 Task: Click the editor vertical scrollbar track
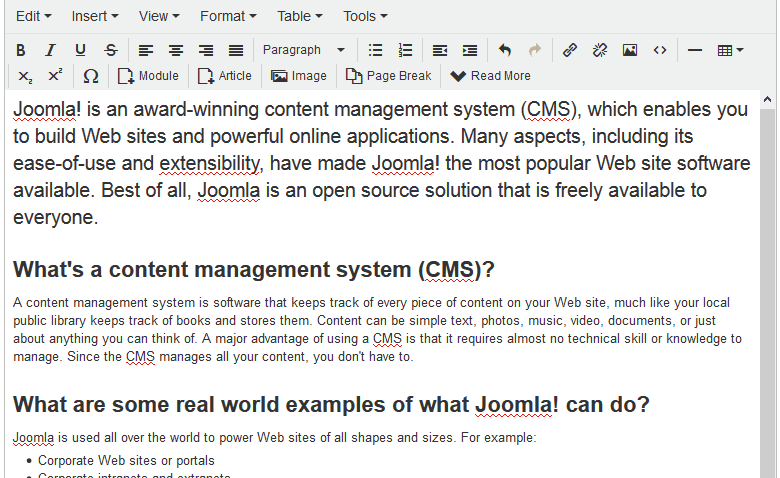[x=767, y=293]
